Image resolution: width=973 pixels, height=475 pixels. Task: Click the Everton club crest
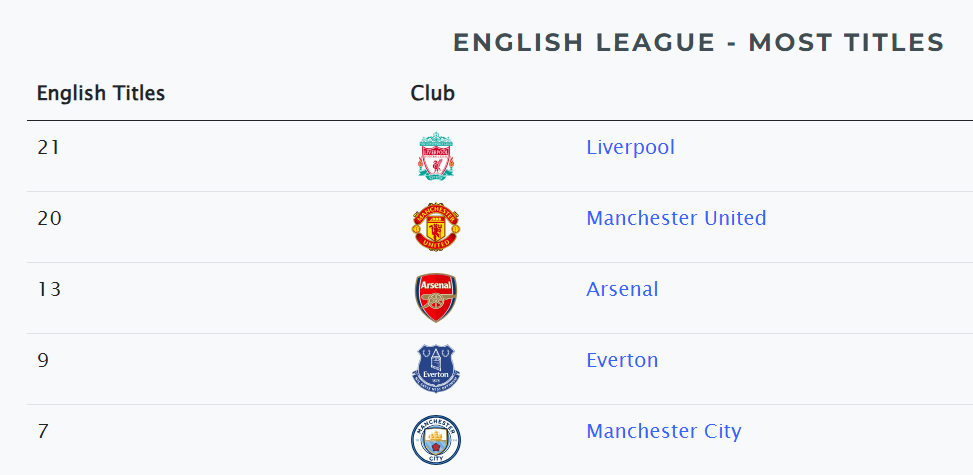pos(436,369)
